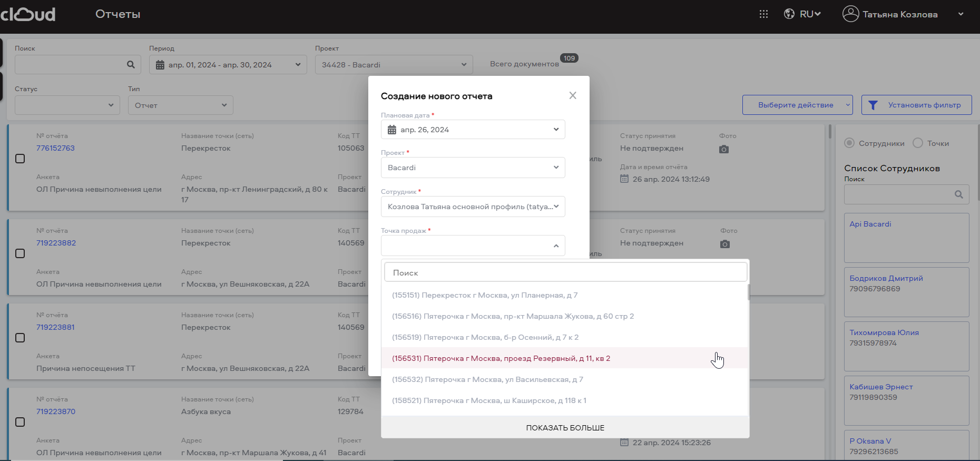Screen dimensions: 980x461
Task: Open the Статус filter dropdown
Action: [x=67, y=105]
